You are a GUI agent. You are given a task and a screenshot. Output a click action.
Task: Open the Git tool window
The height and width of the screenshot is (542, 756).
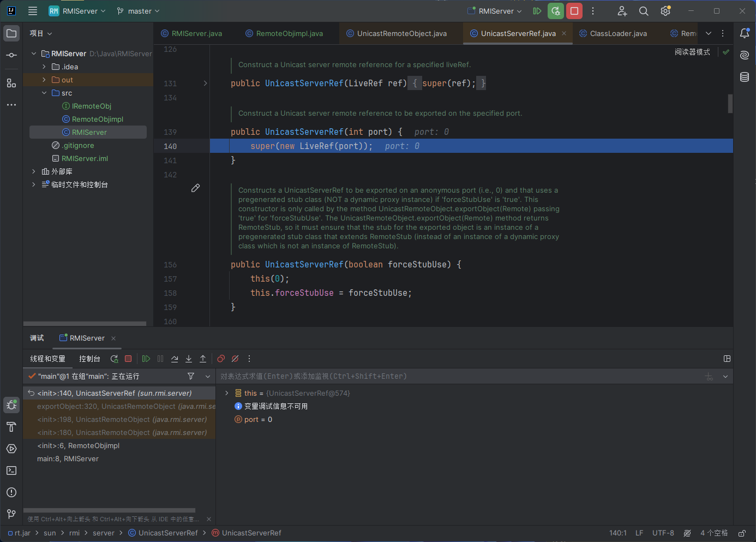[11, 514]
